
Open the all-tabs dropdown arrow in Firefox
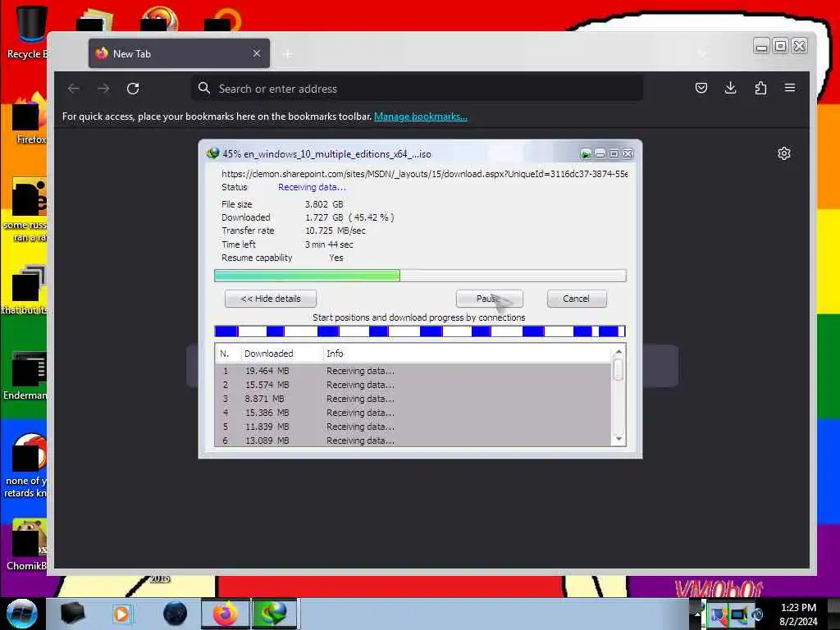702,53
